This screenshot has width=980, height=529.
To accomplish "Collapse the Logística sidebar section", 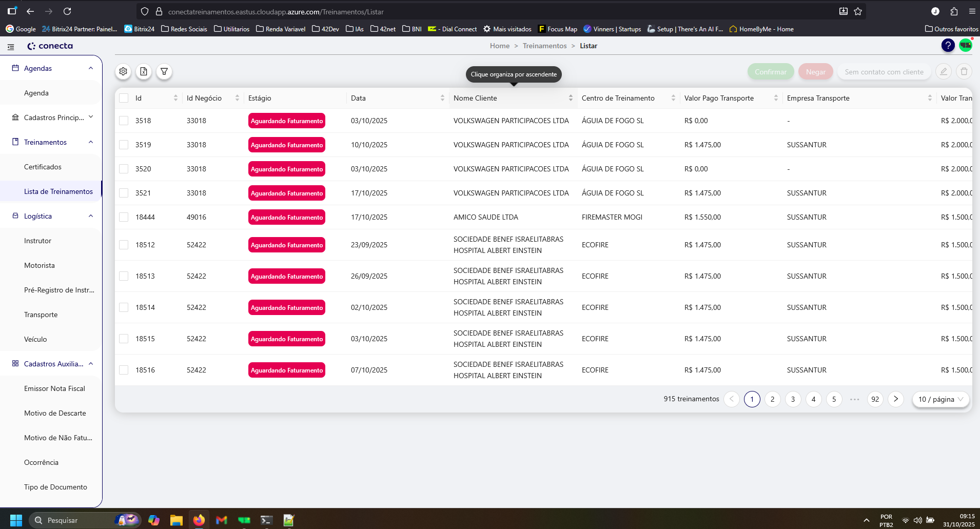I will pyautogui.click(x=91, y=216).
